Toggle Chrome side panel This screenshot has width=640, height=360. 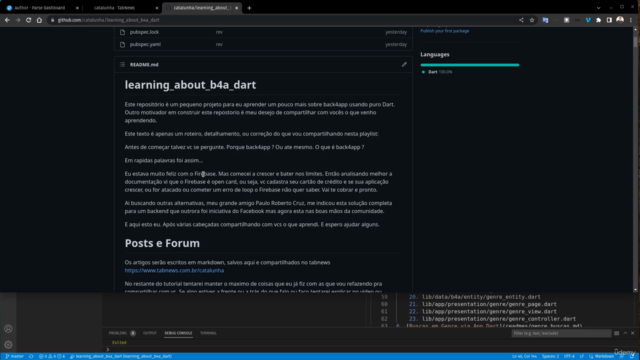[x=609, y=20]
